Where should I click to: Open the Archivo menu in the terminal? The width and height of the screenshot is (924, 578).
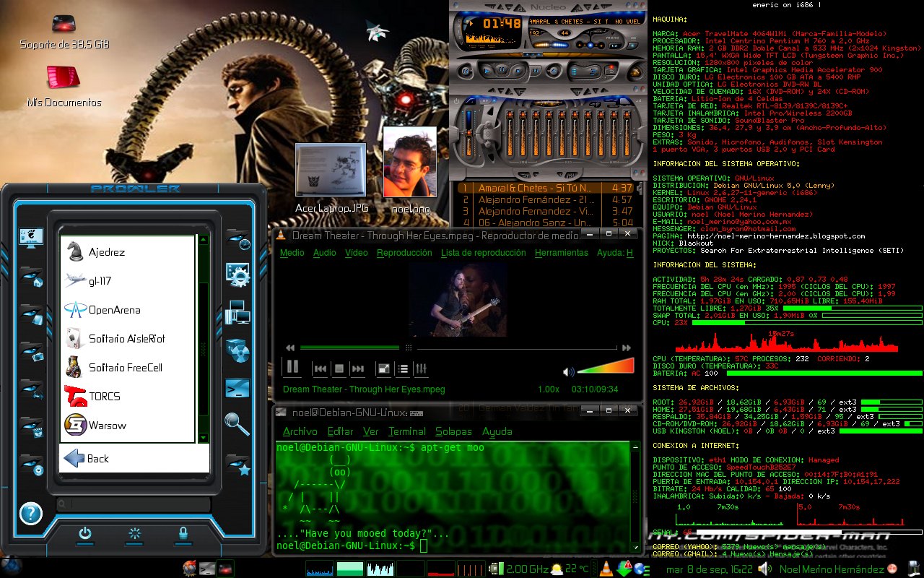pos(300,431)
